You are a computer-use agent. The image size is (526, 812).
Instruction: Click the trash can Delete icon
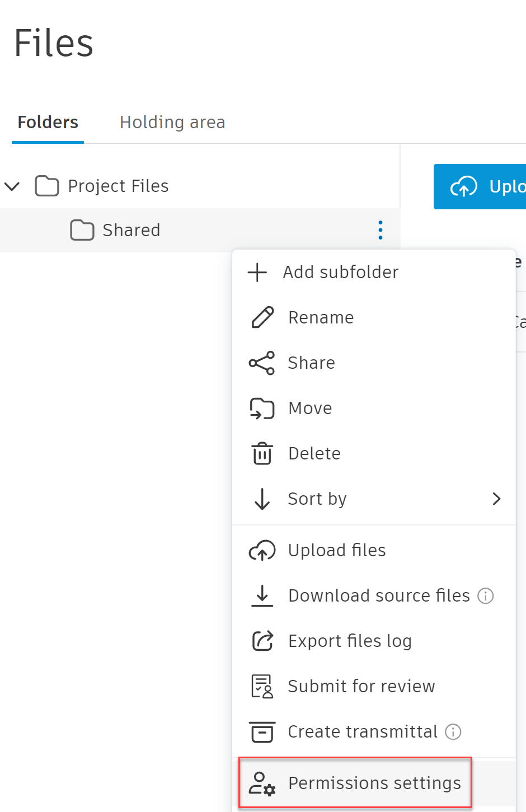[x=262, y=453]
